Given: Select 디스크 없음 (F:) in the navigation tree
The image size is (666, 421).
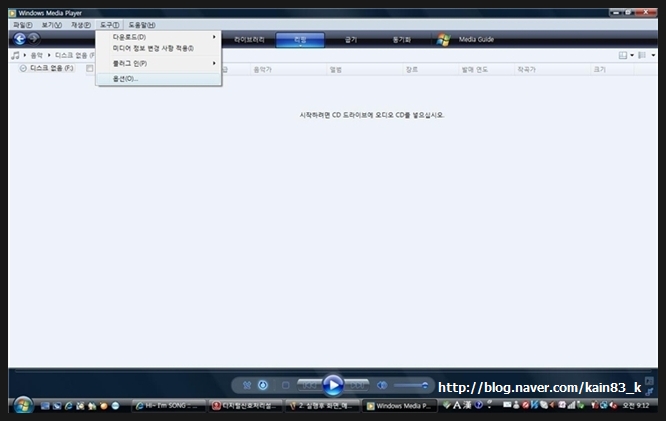Looking at the screenshot, I should [x=51, y=68].
